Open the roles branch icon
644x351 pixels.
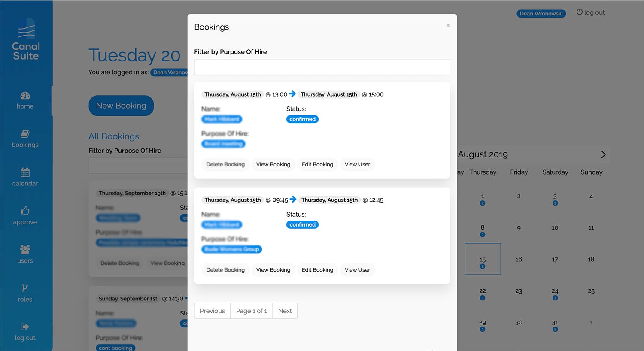(x=25, y=288)
